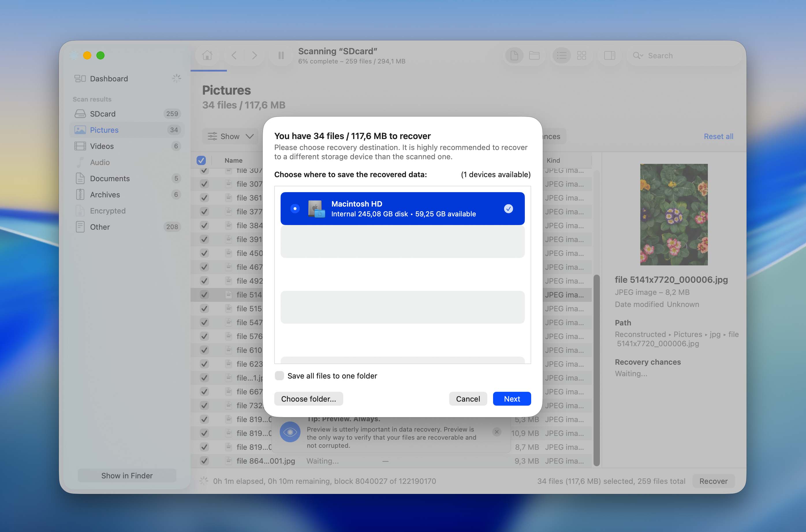
Task: Dismiss the Preview tip with X
Action: tap(496, 432)
